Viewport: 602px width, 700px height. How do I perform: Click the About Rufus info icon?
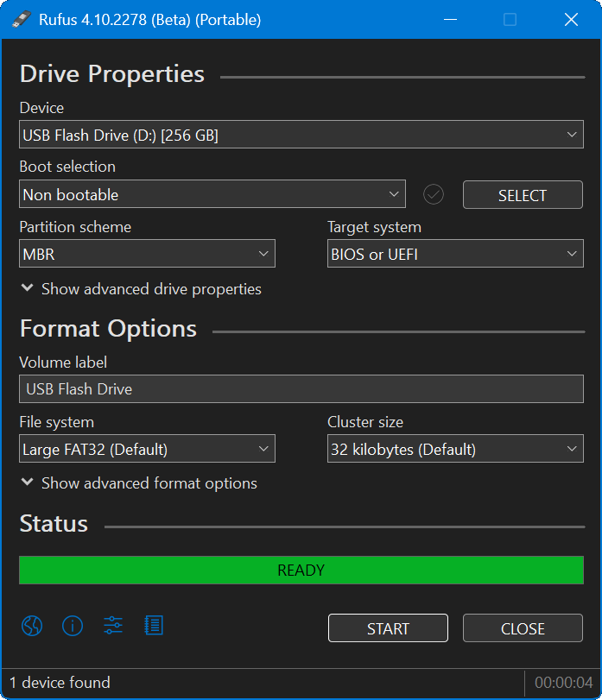(73, 625)
